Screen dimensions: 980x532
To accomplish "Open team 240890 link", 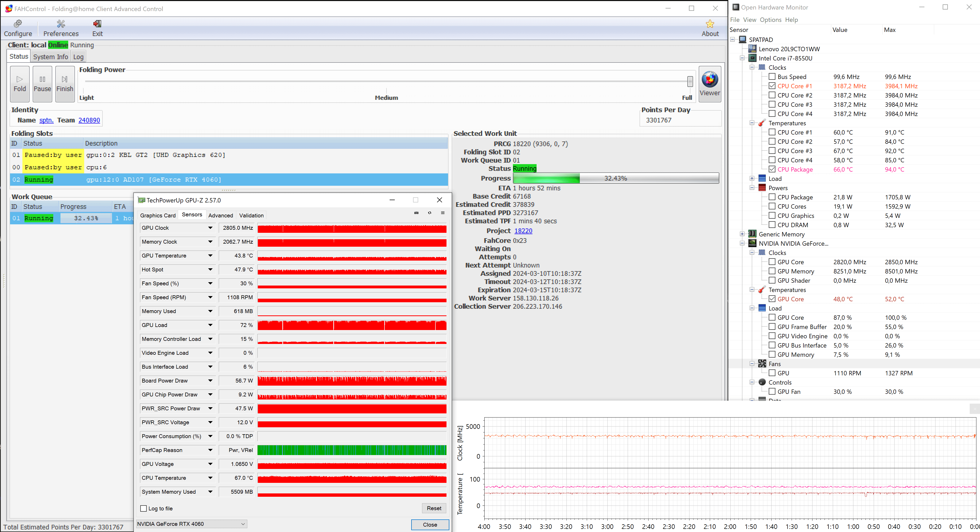I will click(89, 120).
